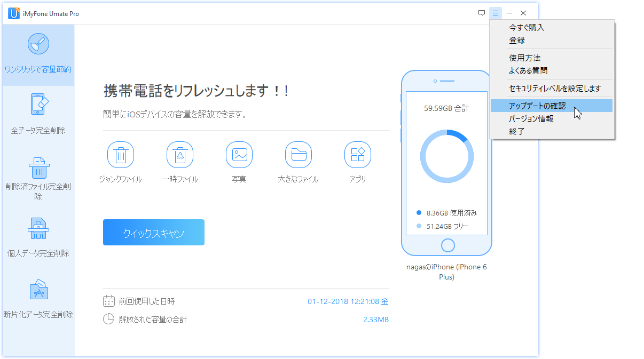The image size is (644, 359).
Task: Click the pie chart icon beside 解放された容量の合計
Action: point(109,320)
